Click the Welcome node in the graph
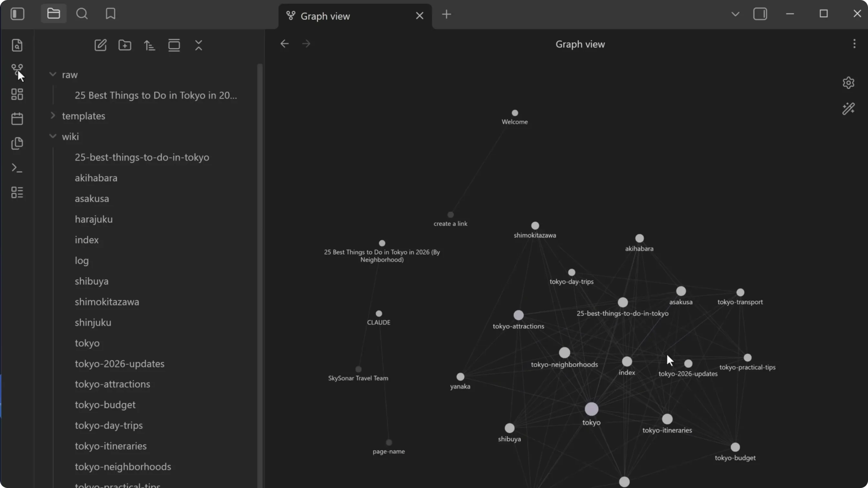This screenshot has height=488, width=868. pyautogui.click(x=515, y=113)
